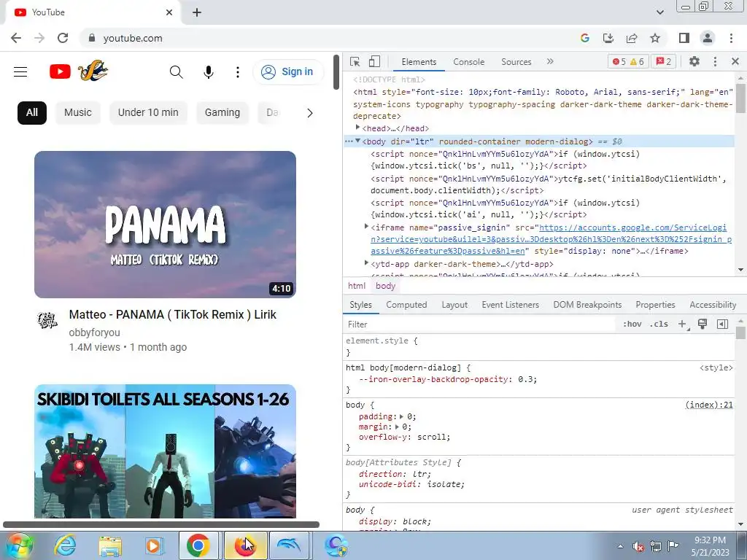Image resolution: width=747 pixels, height=560 pixels.
Task: Open Matteo - PANAMA video title link
Action: click(172, 314)
